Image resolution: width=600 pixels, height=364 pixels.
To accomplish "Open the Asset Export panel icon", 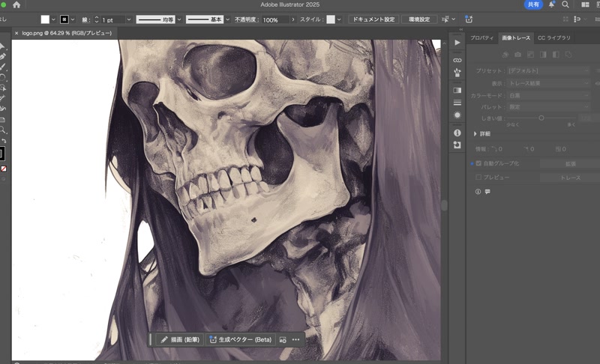I will (457, 145).
